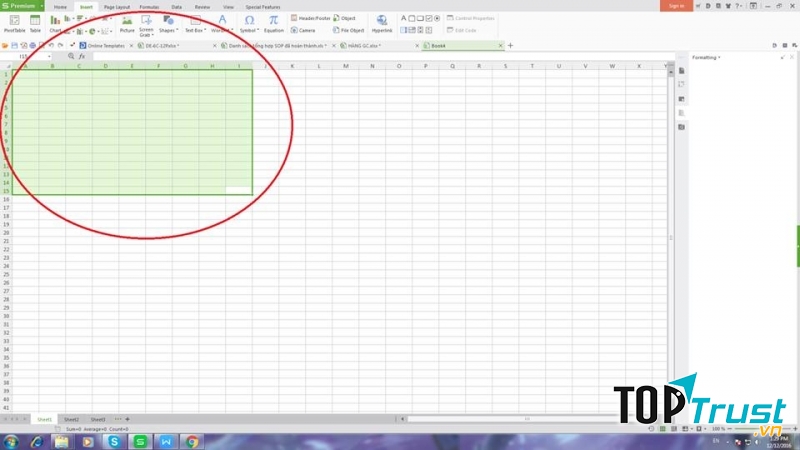
Task: Insert an option button form control
Action: 437,18
